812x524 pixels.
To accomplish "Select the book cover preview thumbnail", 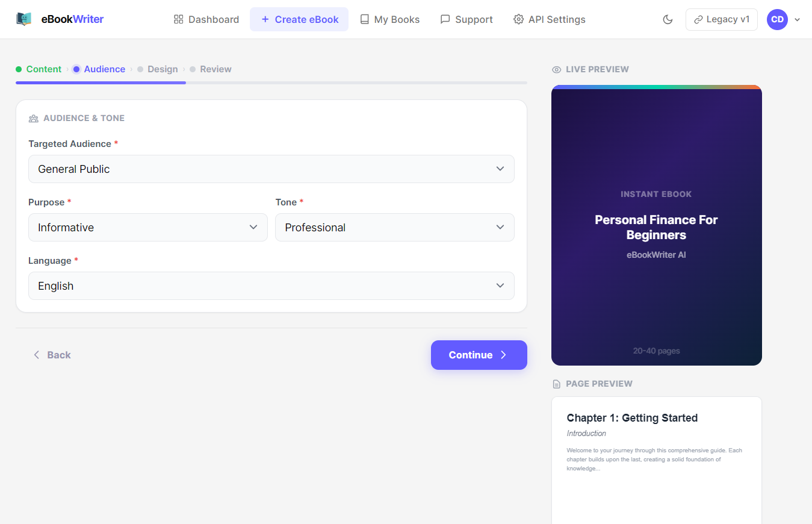I will [657, 225].
